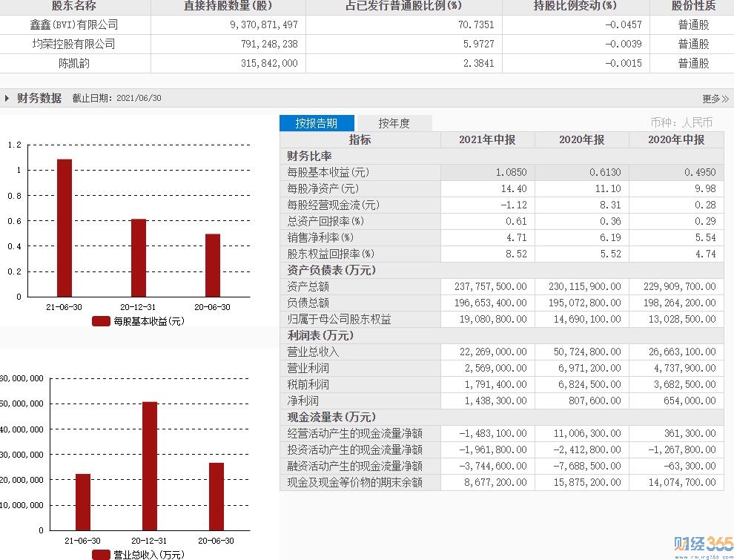Click the 9,370,871,497 shares value

263,24
